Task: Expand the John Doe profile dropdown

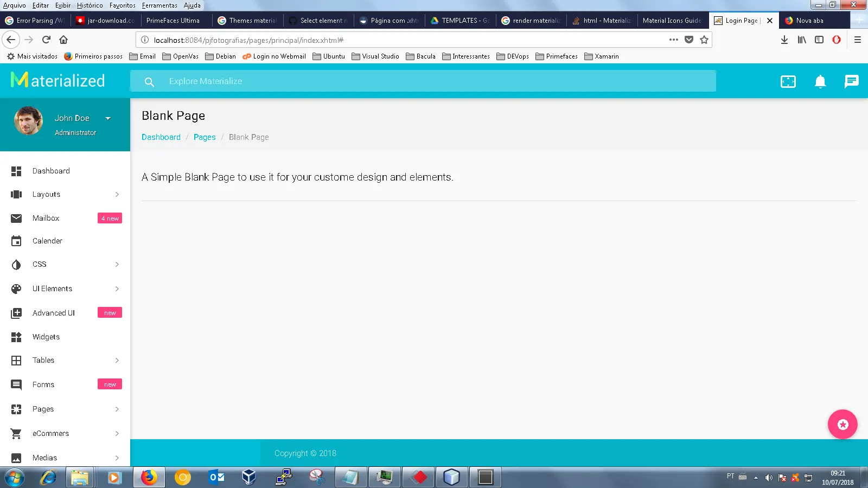Action: click(x=108, y=118)
